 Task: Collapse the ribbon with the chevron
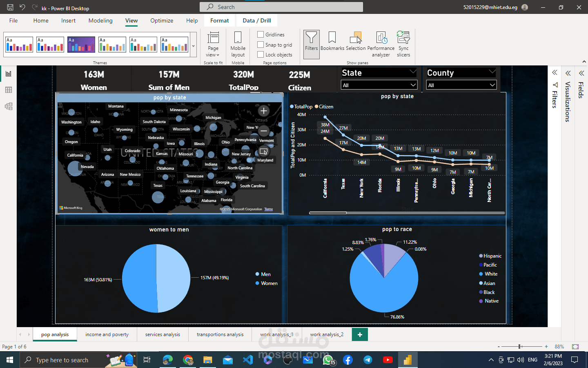(x=584, y=62)
